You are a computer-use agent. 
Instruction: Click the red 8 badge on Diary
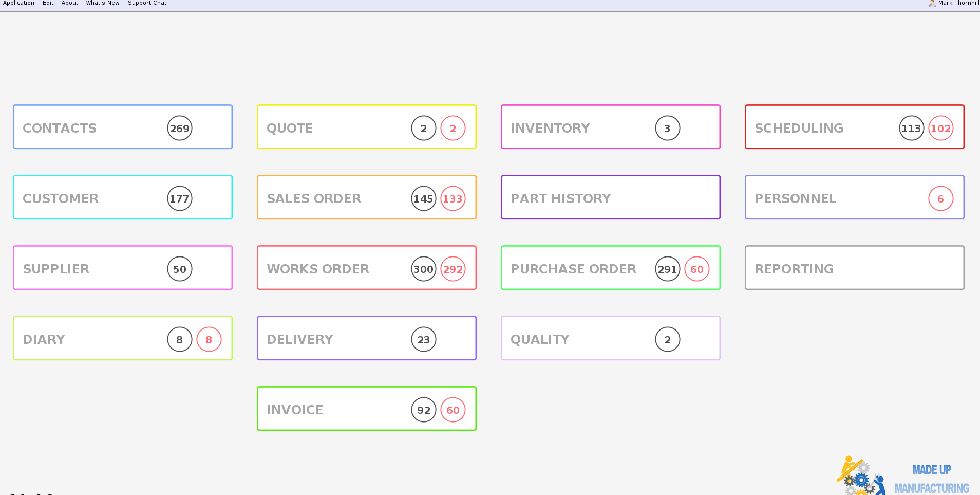tap(209, 340)
